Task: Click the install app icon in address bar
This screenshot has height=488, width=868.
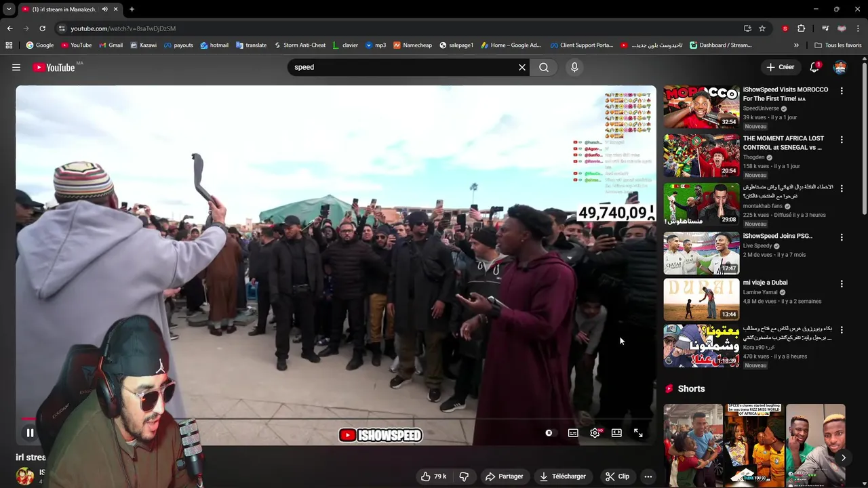Action: pos(747,28)
